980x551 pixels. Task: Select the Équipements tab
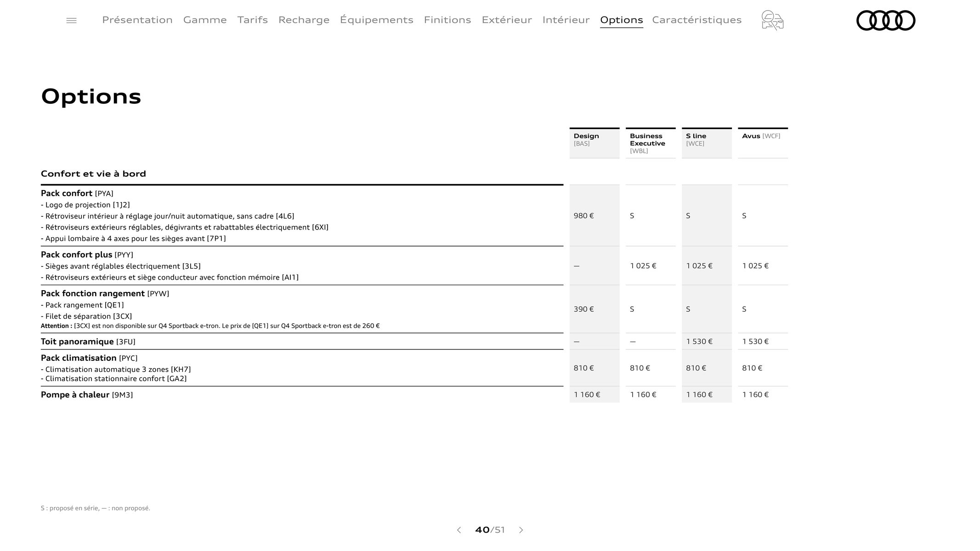click(377, 20)
